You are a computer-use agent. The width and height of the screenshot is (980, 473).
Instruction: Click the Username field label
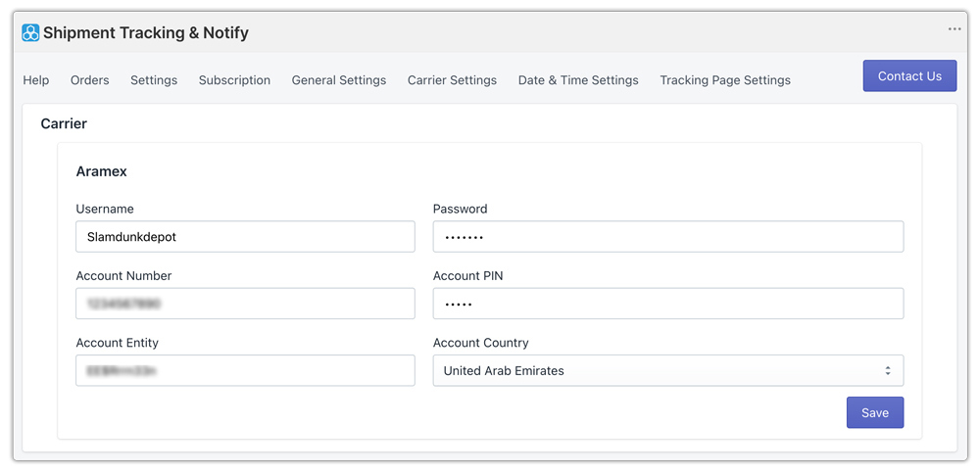[105, 209]
